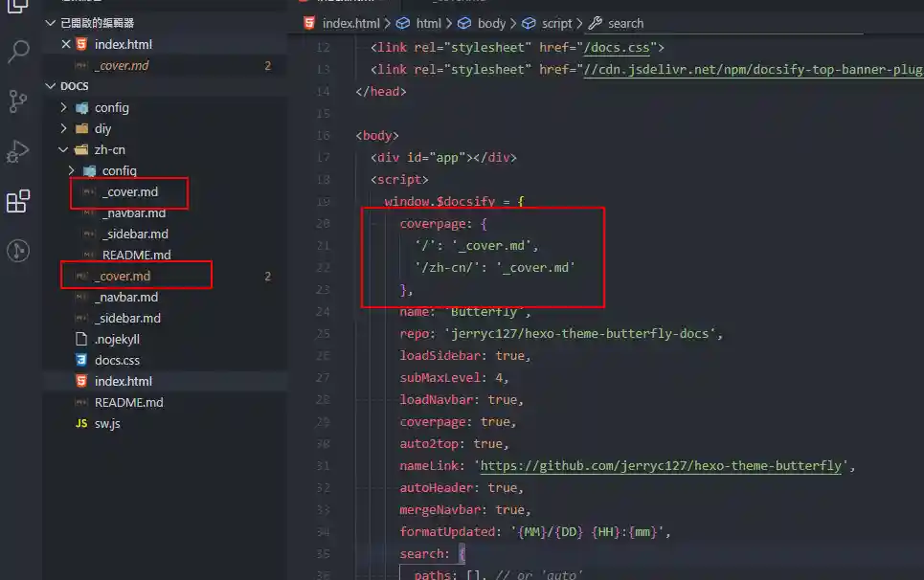Open the Explorer files icon
This screenshot has width=924, height=580.
coord(17,6)
